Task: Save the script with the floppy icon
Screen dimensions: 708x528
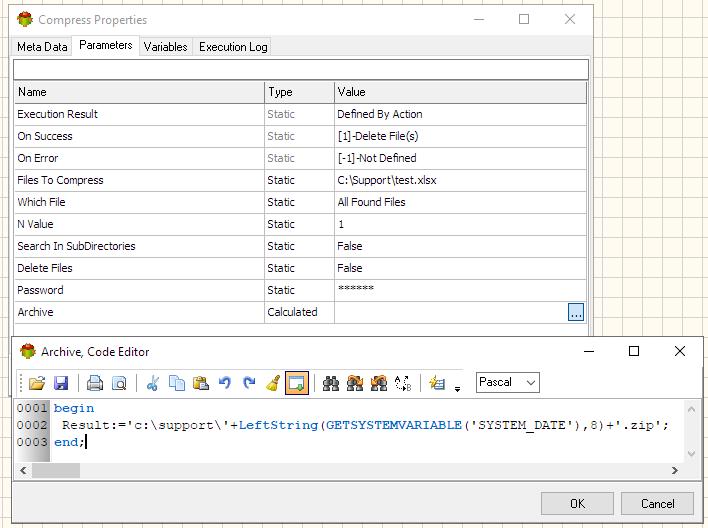Action: (x=61, y=383)
